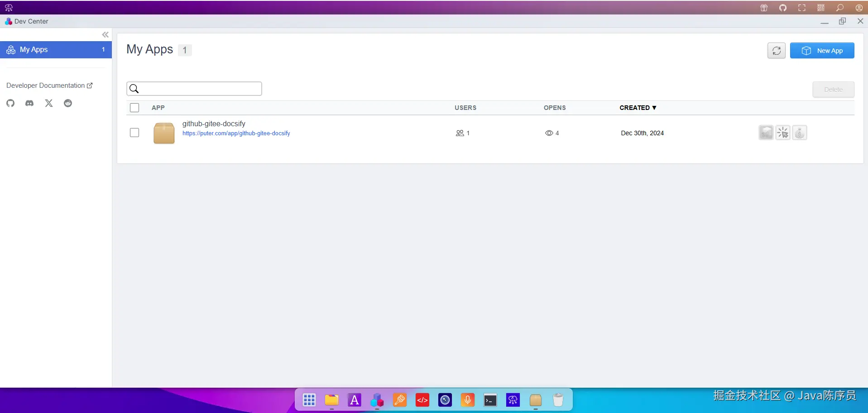Viewport: 868px width, 413px height.
Task: Close the Dev Center window
Action: [x=860, y=21]
